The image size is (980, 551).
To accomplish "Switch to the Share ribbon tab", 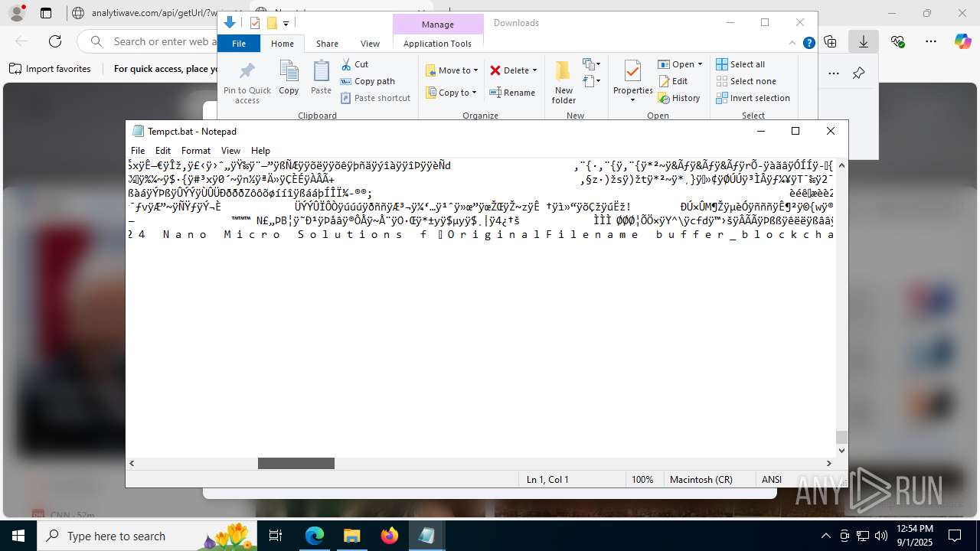I will (x=327, y=44).
